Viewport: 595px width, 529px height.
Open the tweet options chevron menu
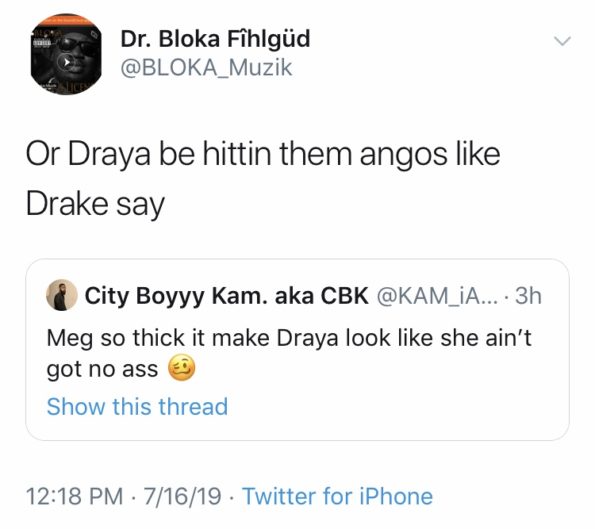pyautogui.click(x=562, y=40)
